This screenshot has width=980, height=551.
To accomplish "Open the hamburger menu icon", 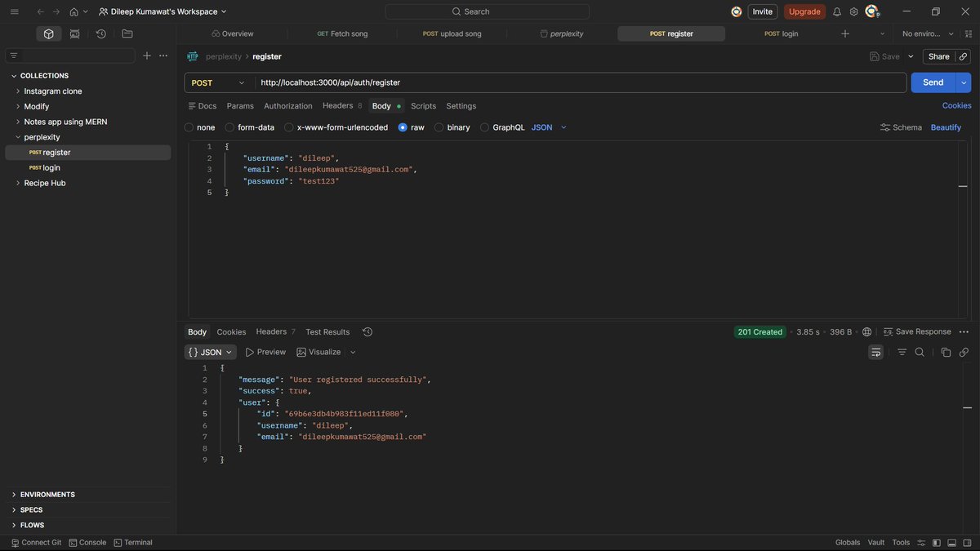I will [x=14, y=11].
